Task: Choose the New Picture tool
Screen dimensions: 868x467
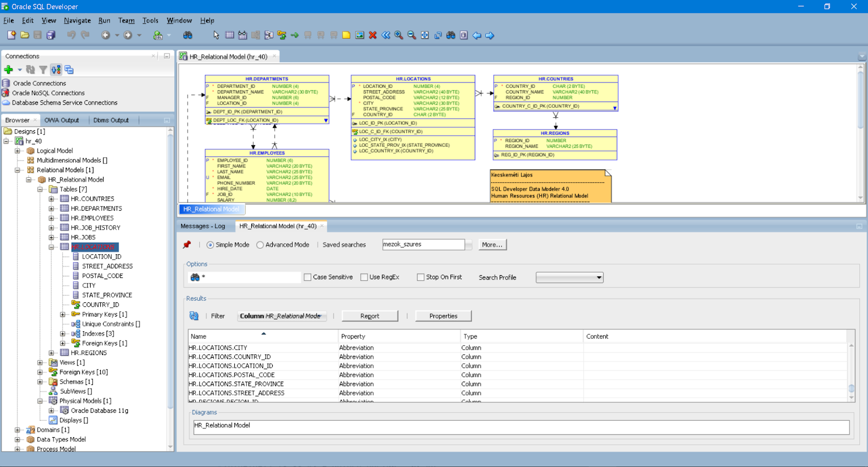Action: pos(360,35)
